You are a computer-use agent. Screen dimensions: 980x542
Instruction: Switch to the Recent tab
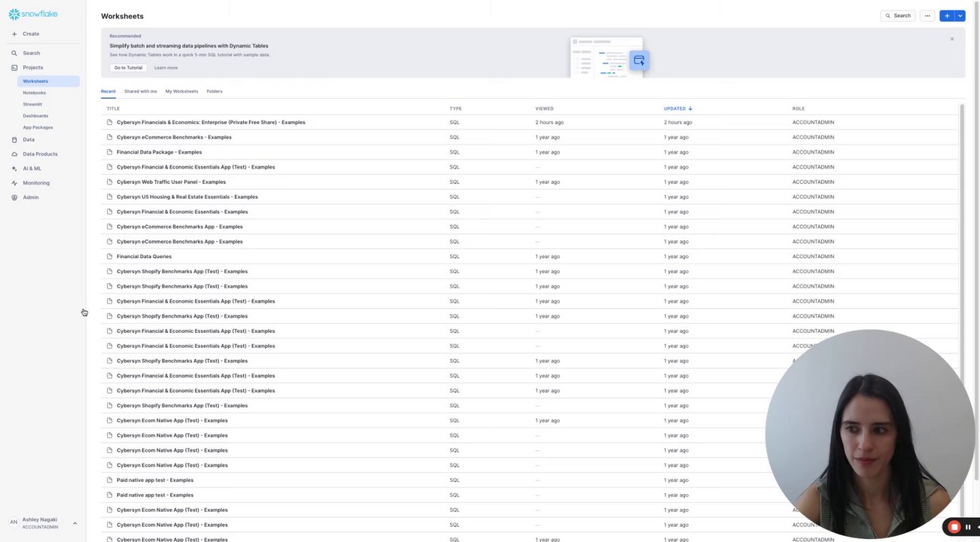click(x=108, y=92)
